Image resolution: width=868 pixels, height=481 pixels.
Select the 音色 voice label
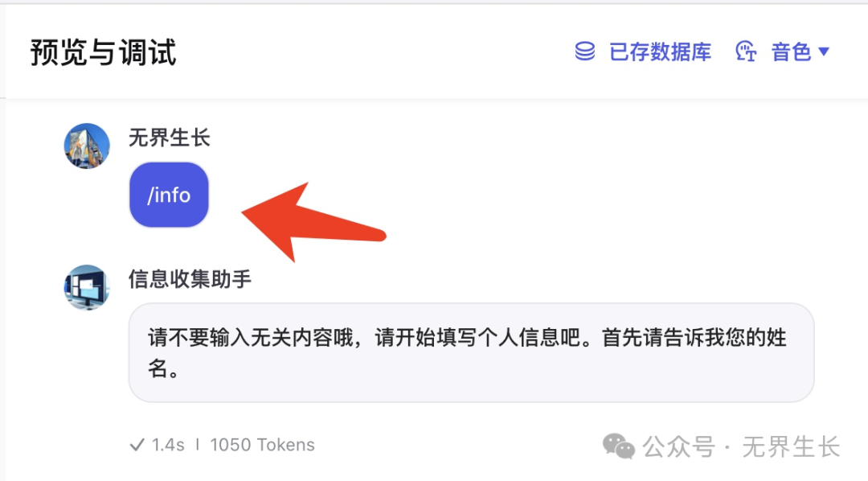[x=791, y=52]
